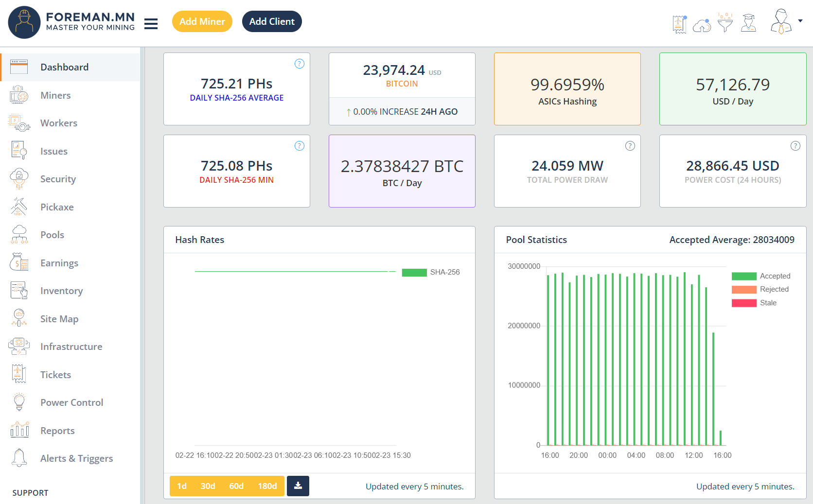Click the graduate academy icon

(748, 22)
